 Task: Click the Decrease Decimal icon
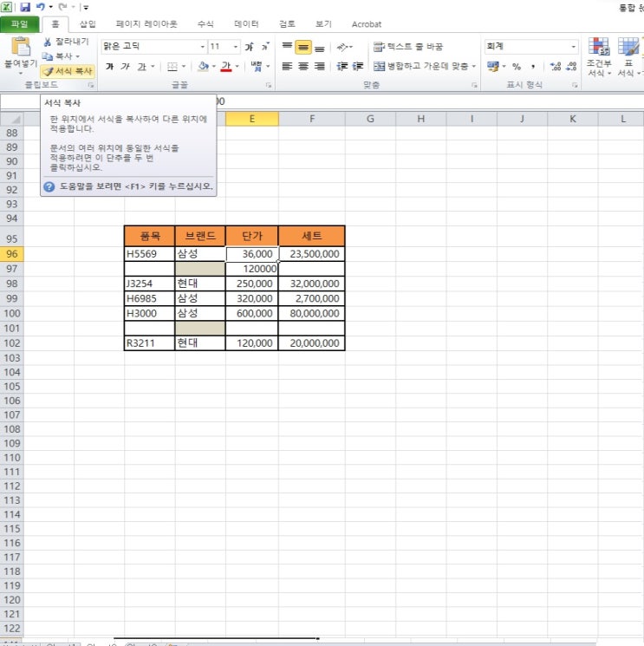point(571,66)
